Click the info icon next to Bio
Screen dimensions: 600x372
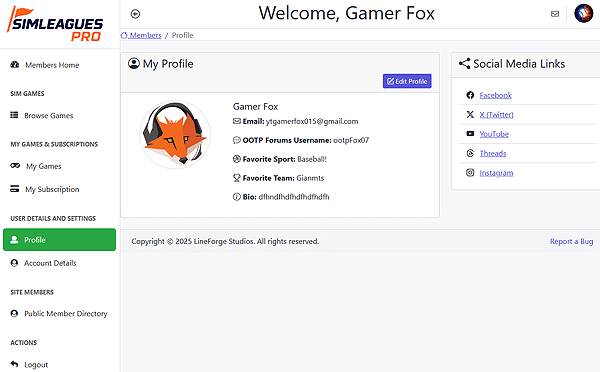point(237,197)
